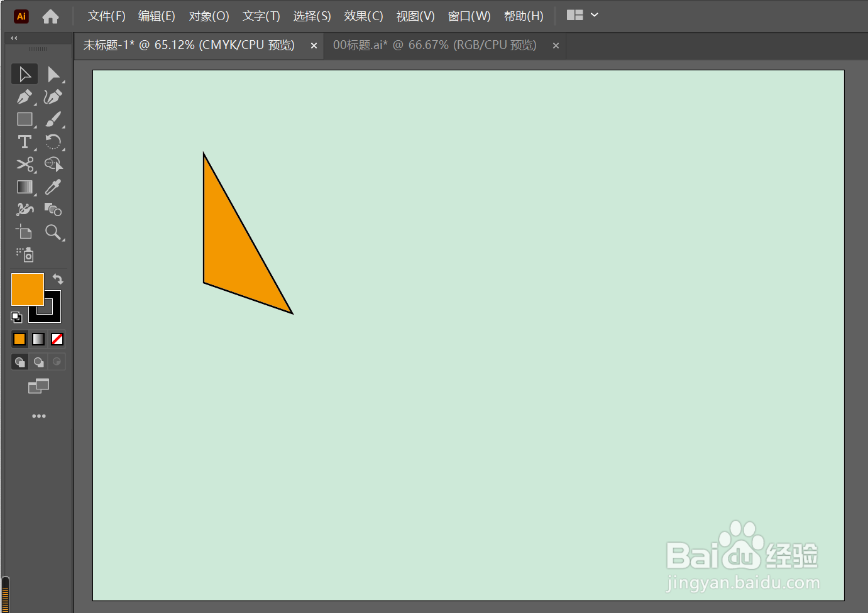
Task: Select the Gradient tool
Action: click(25, 187)
